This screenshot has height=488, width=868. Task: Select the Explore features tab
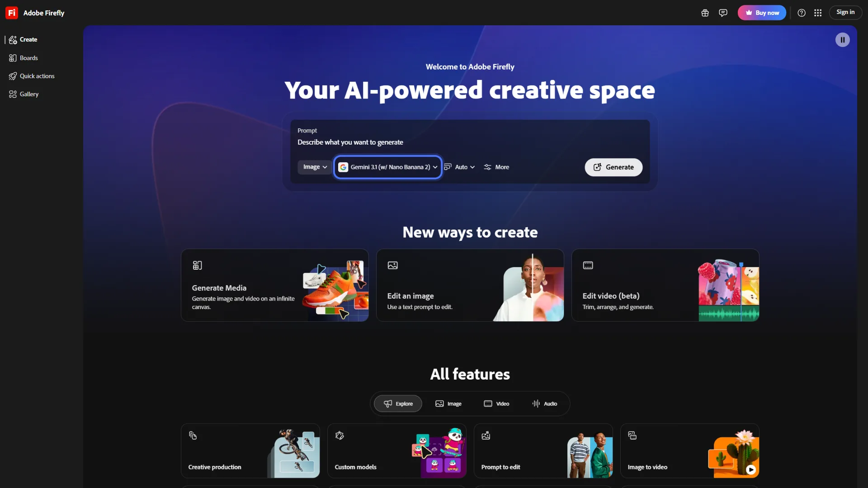point(398,404)
